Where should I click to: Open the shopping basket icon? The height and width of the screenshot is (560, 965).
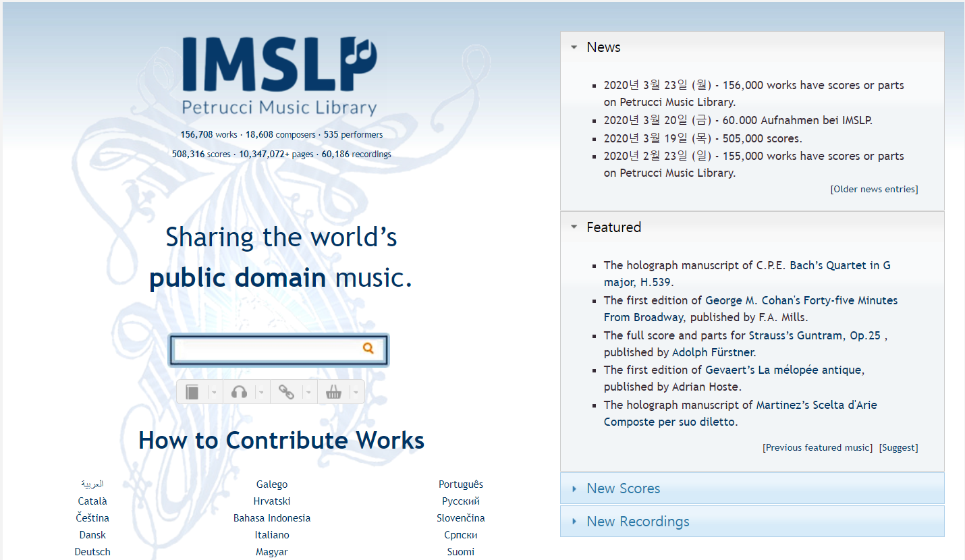click(333, 392)
